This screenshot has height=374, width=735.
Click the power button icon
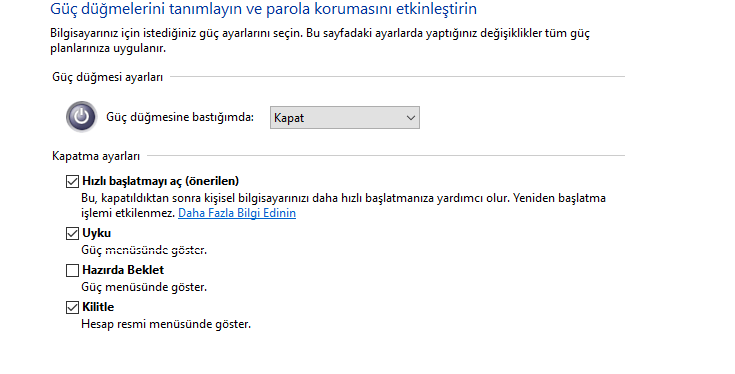[81, 117]
